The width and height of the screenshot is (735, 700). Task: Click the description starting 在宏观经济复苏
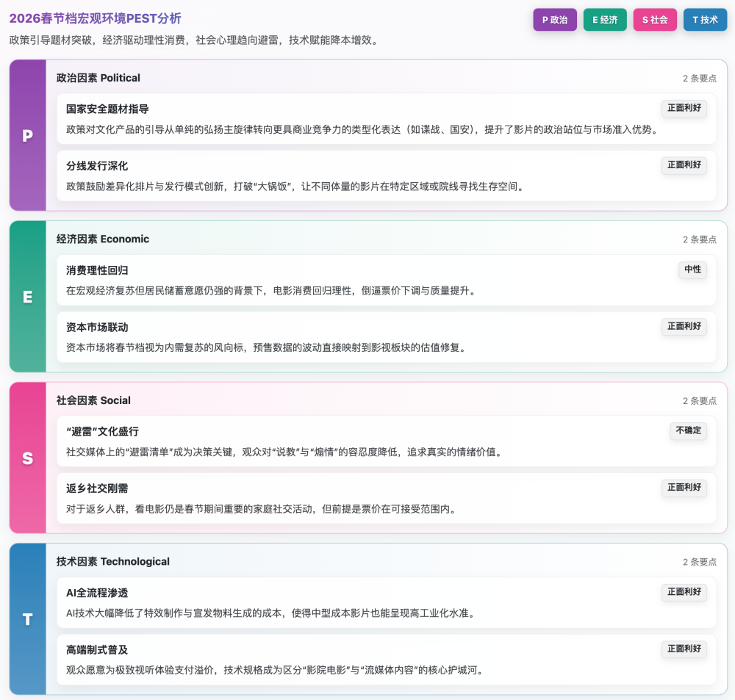[x=273, y=291]
